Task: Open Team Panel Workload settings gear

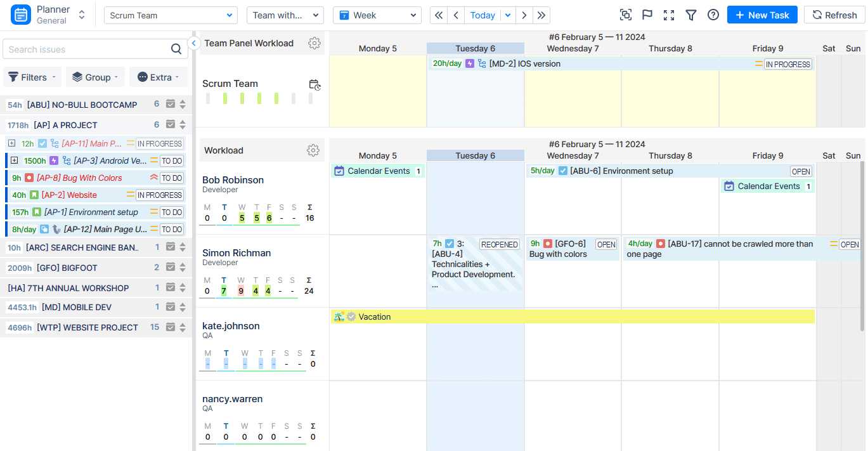Action: 314,43
